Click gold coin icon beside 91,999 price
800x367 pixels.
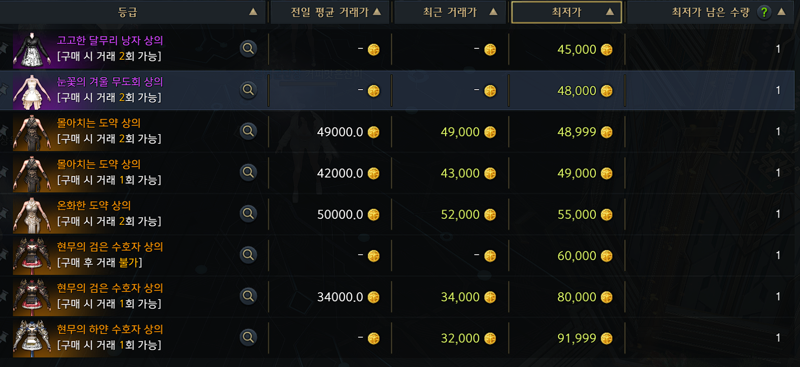(606, 338)
